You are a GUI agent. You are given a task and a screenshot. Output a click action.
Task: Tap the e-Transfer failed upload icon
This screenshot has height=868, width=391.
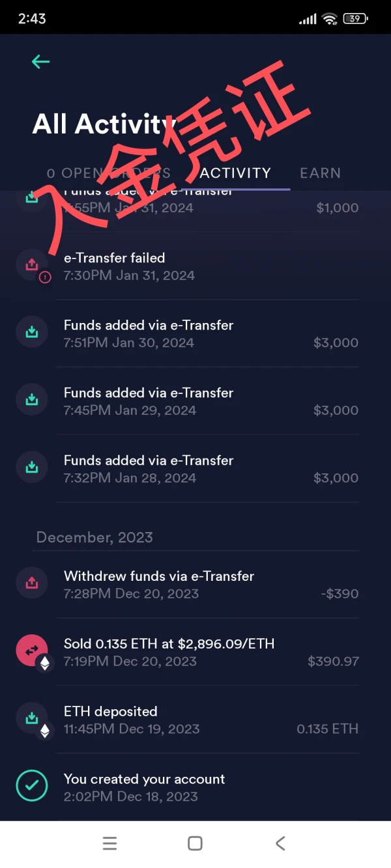click(32, 265)
